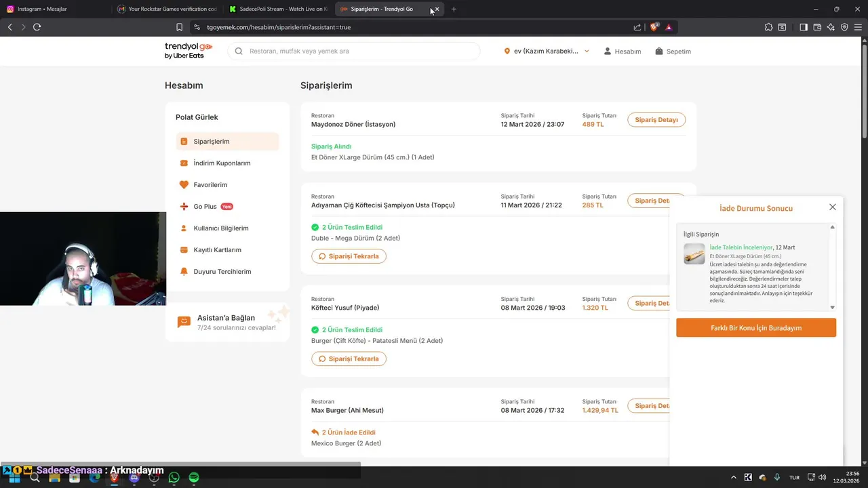Click the Et Döner dürüm thumbnail in refund panel
The height and width of the screenshot is (488, 868).
[694, 254]
